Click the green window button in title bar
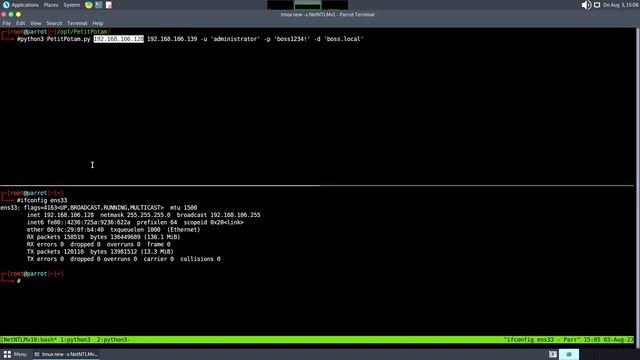 coord(11,14)
